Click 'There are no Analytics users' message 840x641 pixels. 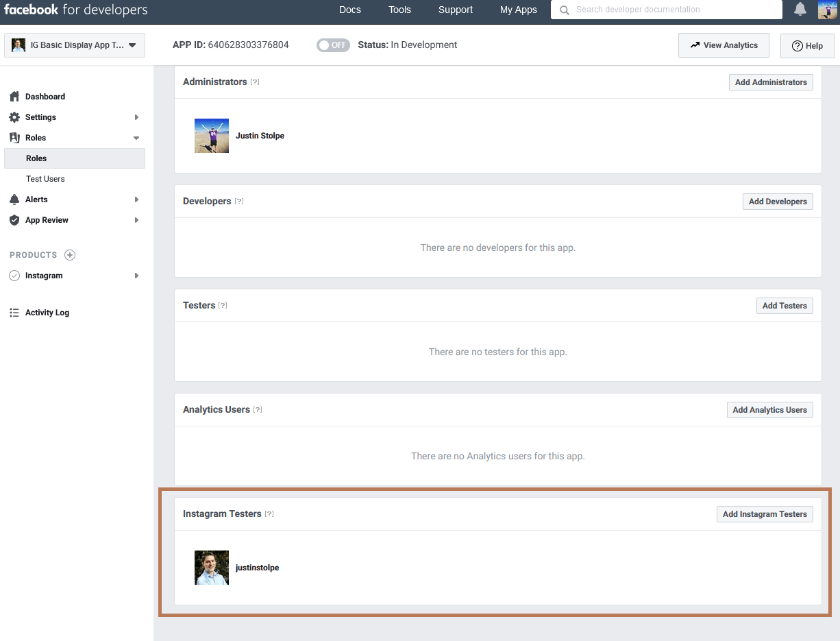pos(498,456)
